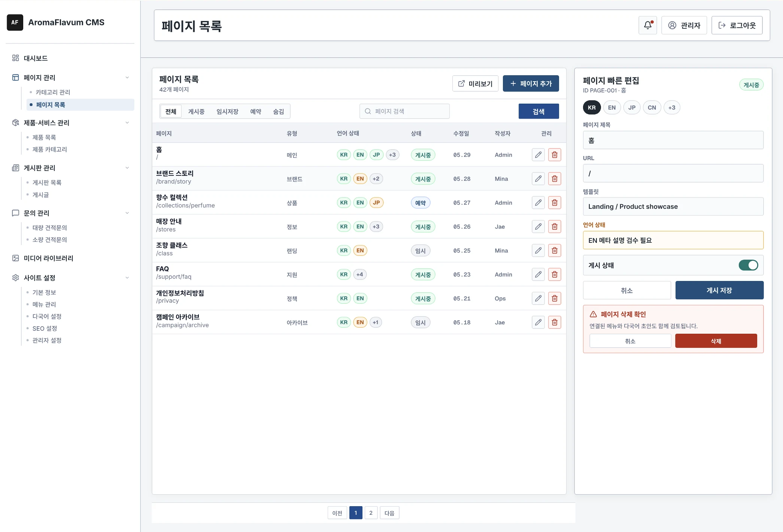Go to page 2 of pagination
783x532 pixels.
371,513
